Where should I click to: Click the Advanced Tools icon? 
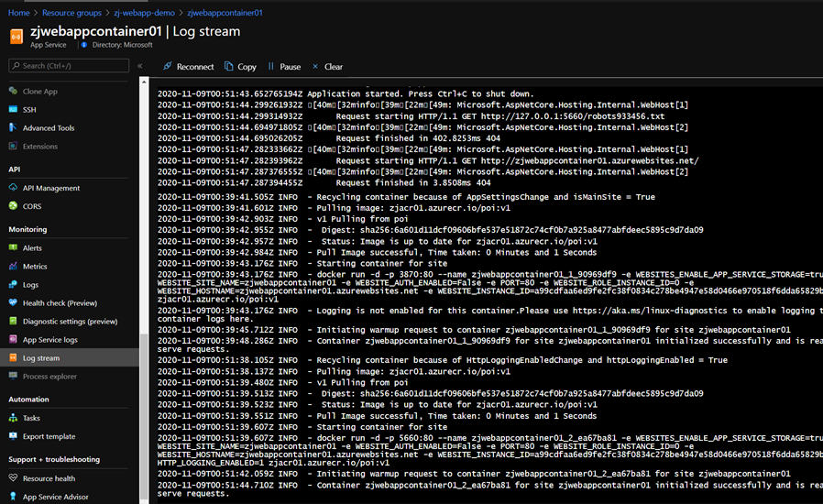13,127
